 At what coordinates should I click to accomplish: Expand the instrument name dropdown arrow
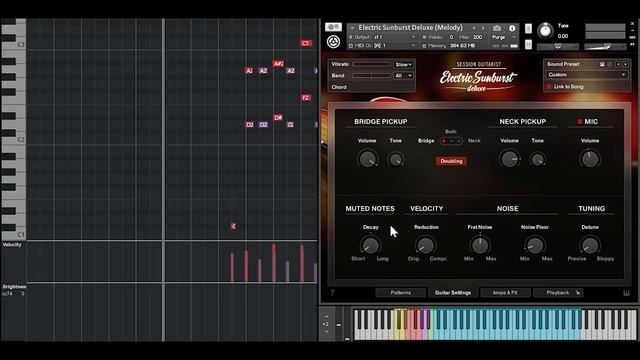(x=352, y=28)
